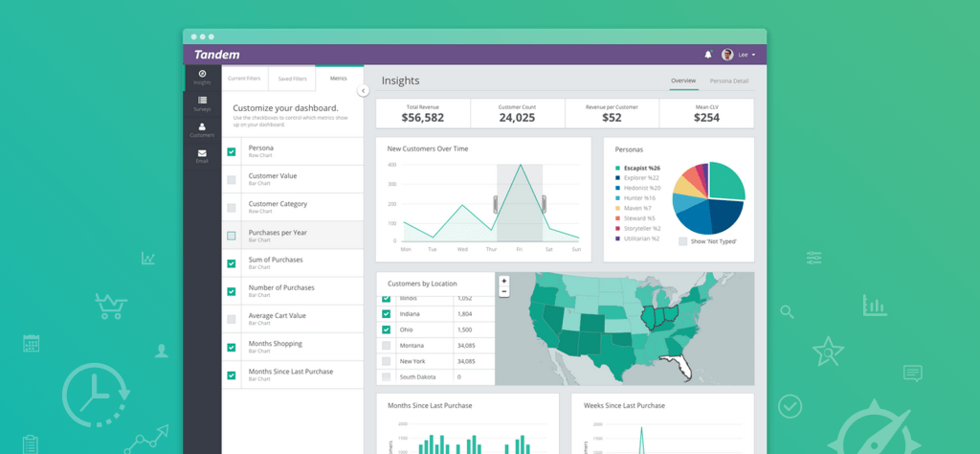Click the Revenue per Customer $52 card
The width and height of the screenshot is (980, 454).
[x=612, y=113]
